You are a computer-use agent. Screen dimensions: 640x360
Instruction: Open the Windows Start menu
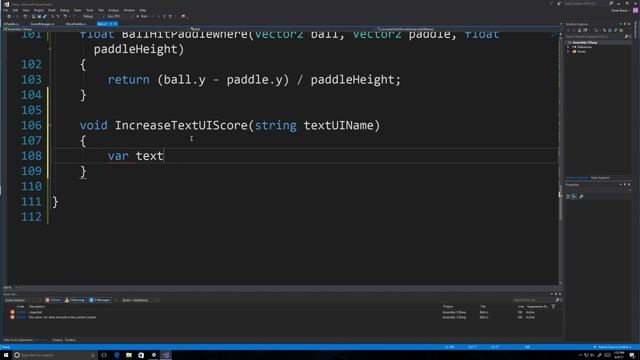pyautogui.click(x=6, y=355)
